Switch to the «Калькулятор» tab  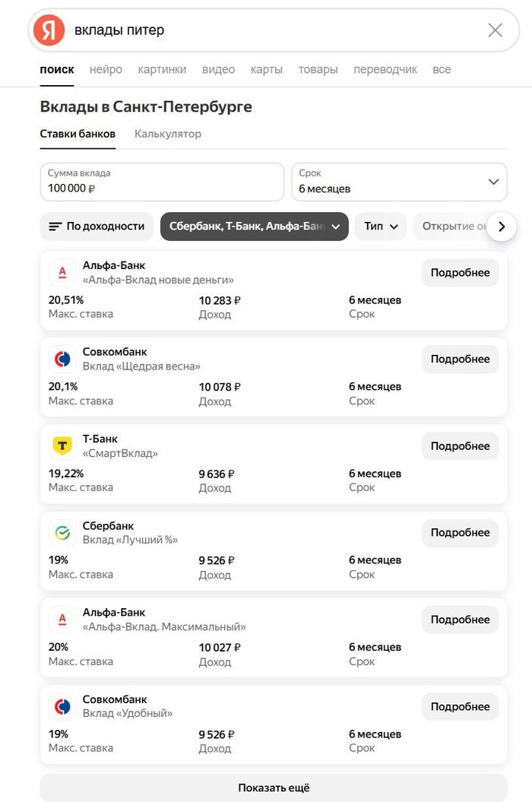[168, 134]
